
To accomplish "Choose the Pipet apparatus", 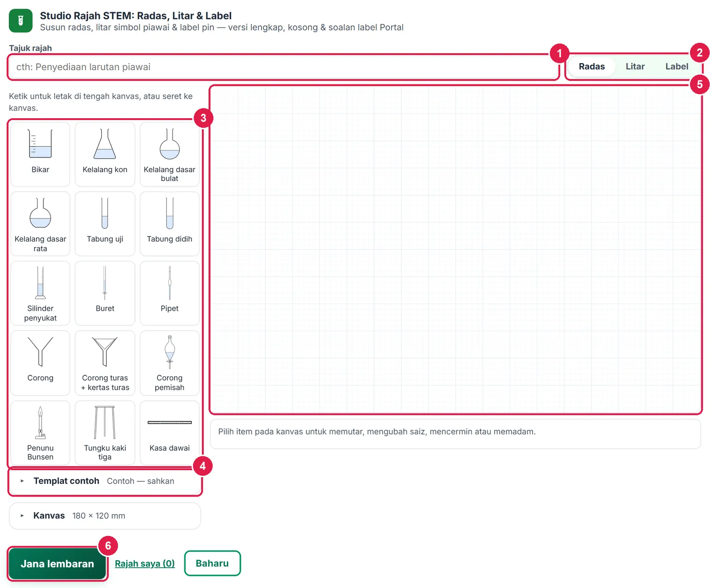I will pos(170,293).
